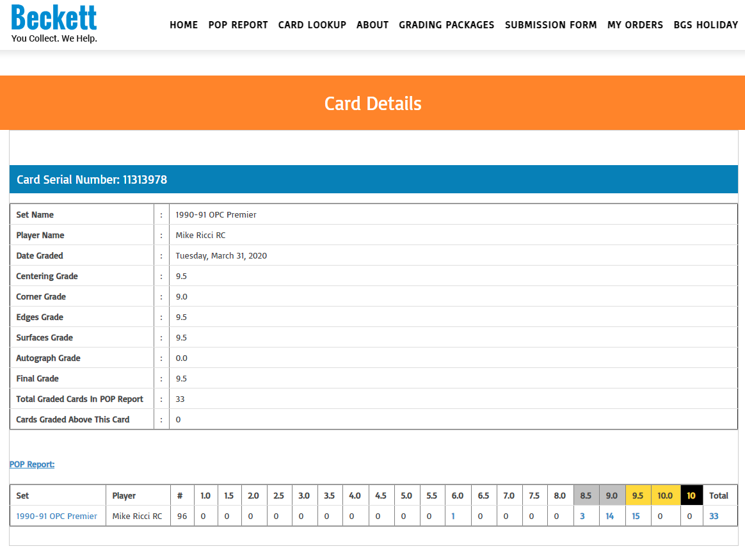Select the ABOUT menu item

pos(372,25)
